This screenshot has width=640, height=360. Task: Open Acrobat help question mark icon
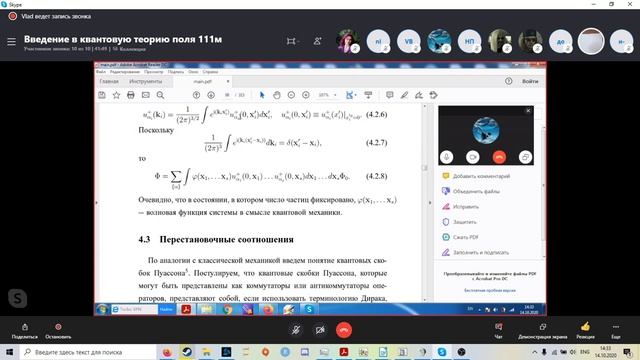click(x=509, y=81)
